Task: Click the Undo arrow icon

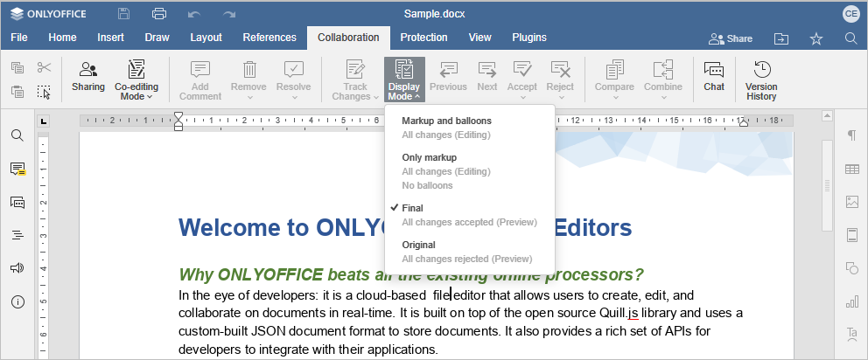Action: pyautogui.click(x=193, y=14)
